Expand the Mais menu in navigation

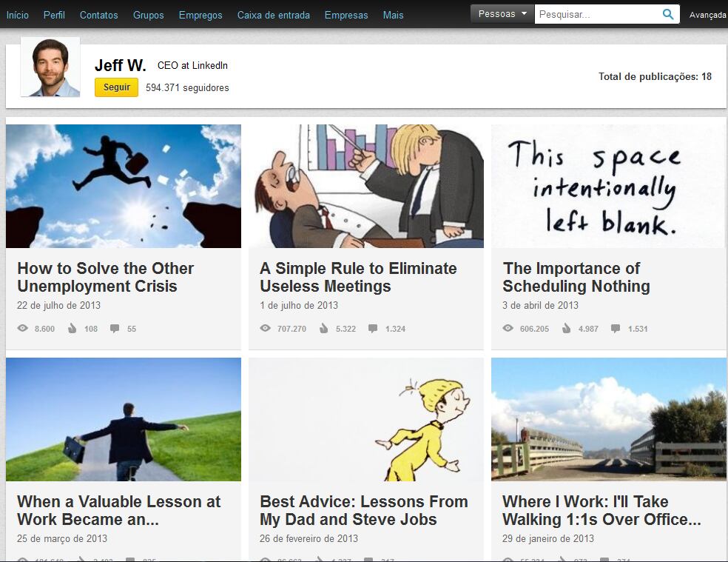[393, 15]
